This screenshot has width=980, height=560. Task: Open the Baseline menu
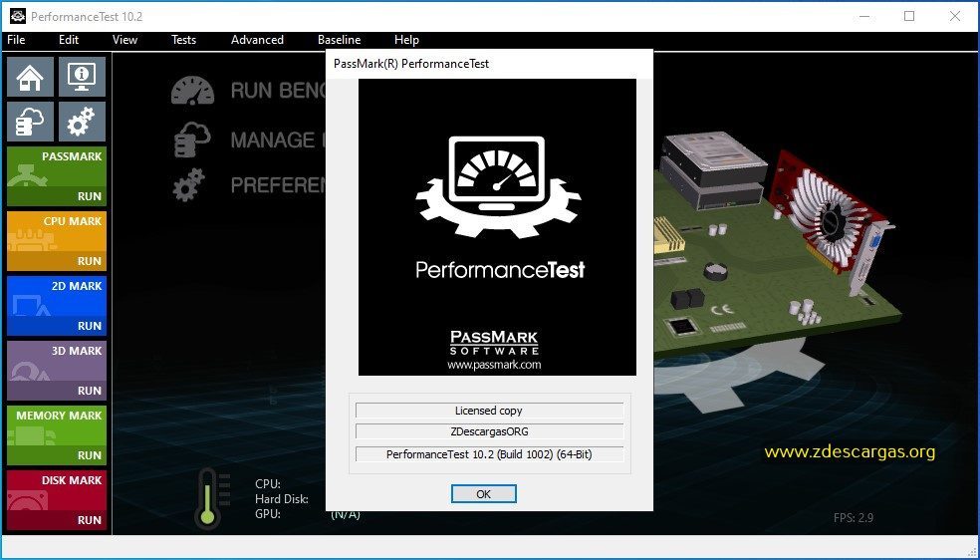point(339,40)
